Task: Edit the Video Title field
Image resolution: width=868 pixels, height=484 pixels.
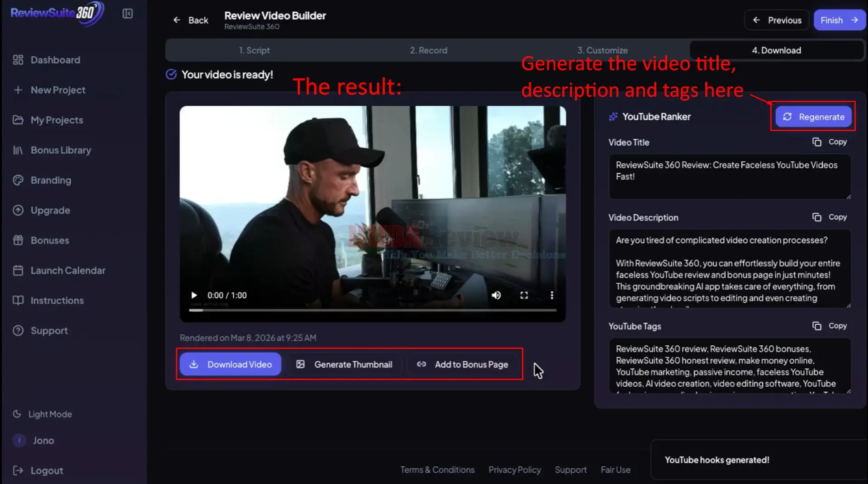Action: pyautogui.click(x=729, y=176)
